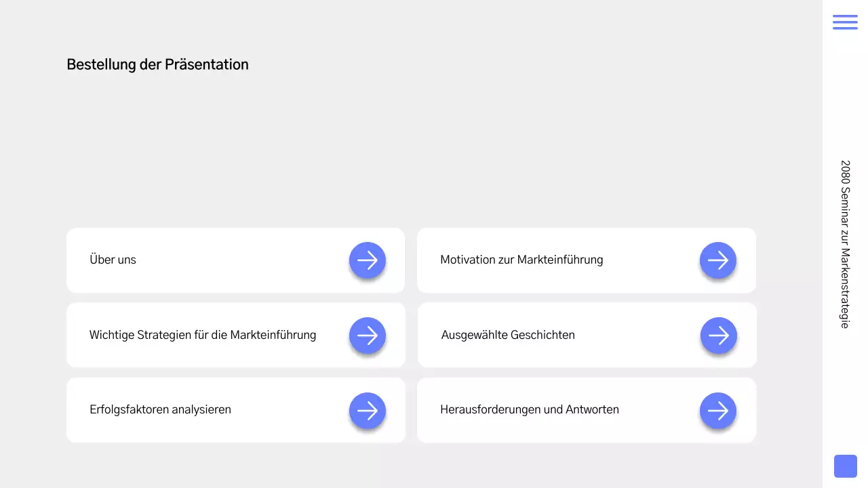868x488 pixels.
Task: Click the blue square icon at bottom right
Action: point(845,466)
